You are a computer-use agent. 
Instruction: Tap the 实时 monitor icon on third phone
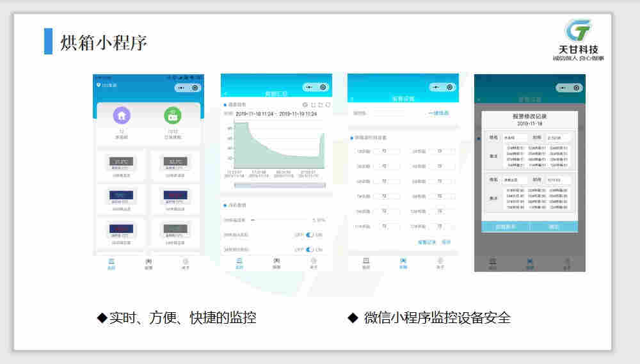point(366,262)
